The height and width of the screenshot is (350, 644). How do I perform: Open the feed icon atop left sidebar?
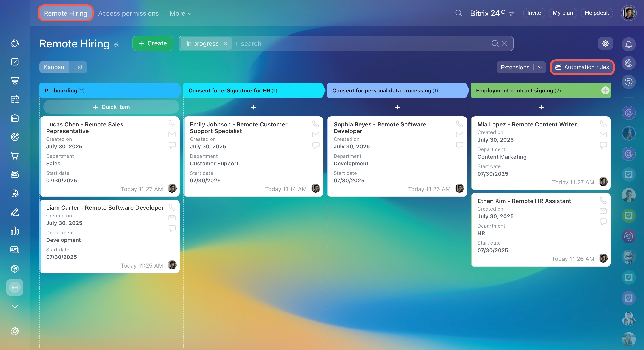pyautogui.click(x=15, y=43)
